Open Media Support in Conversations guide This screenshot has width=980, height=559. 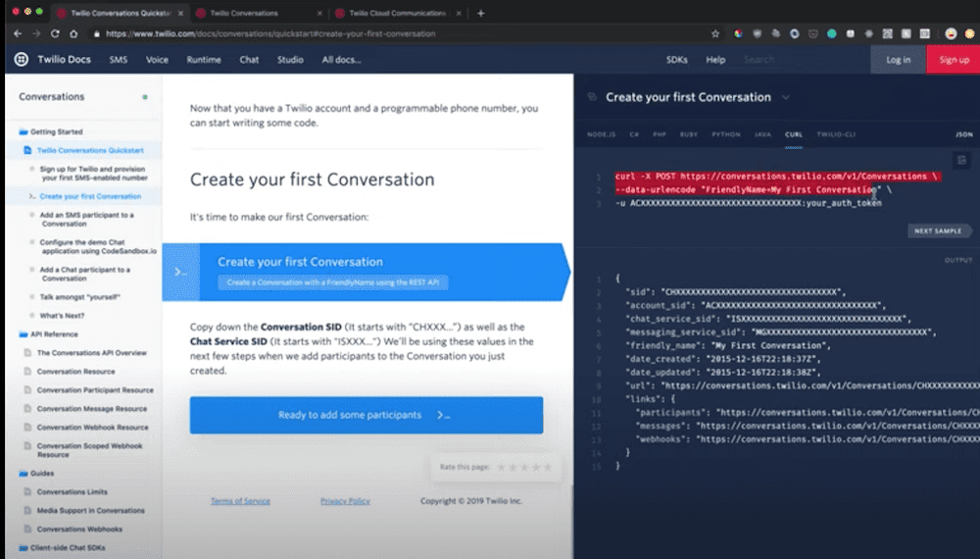click(x=90, y=511)
